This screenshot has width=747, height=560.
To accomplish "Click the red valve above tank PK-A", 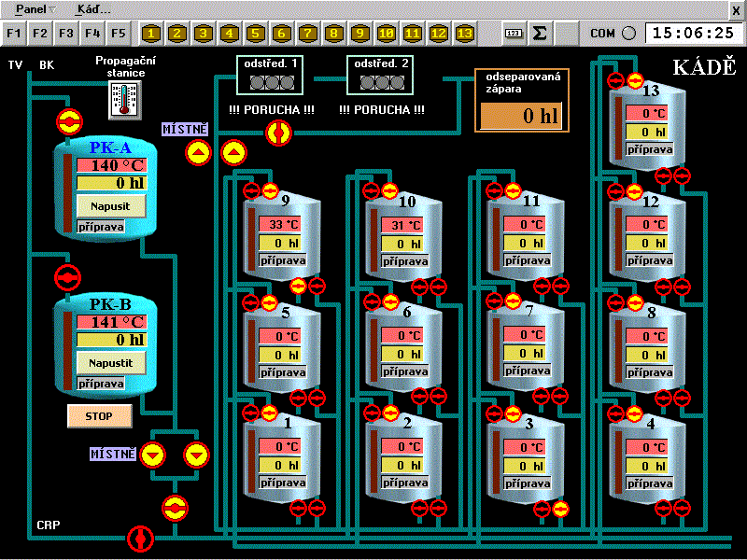I will (68, 120).
